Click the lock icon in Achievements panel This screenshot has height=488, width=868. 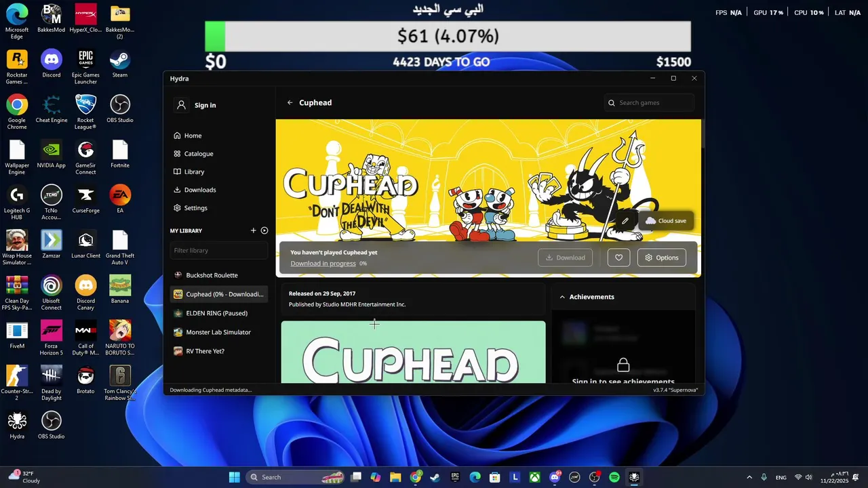(x=623, y=365)
